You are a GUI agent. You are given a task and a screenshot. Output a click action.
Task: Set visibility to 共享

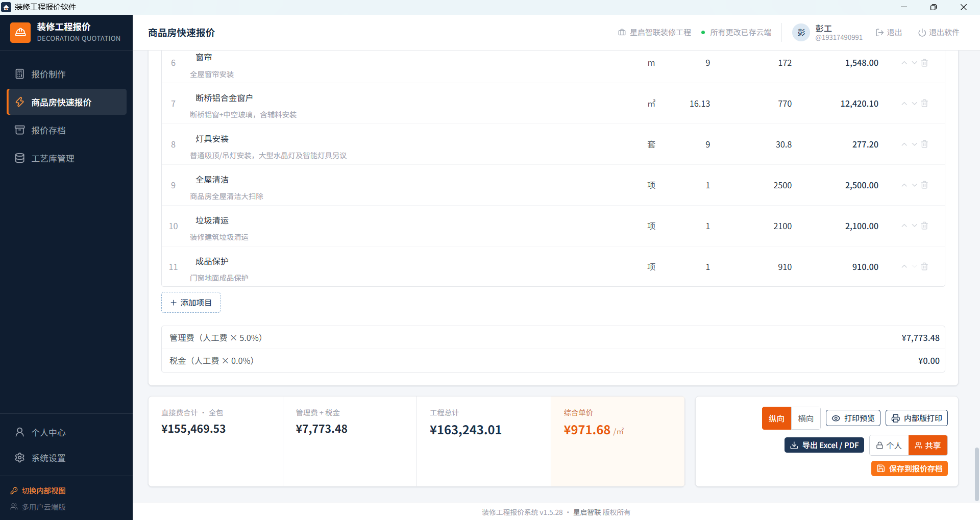click(927, 445)
